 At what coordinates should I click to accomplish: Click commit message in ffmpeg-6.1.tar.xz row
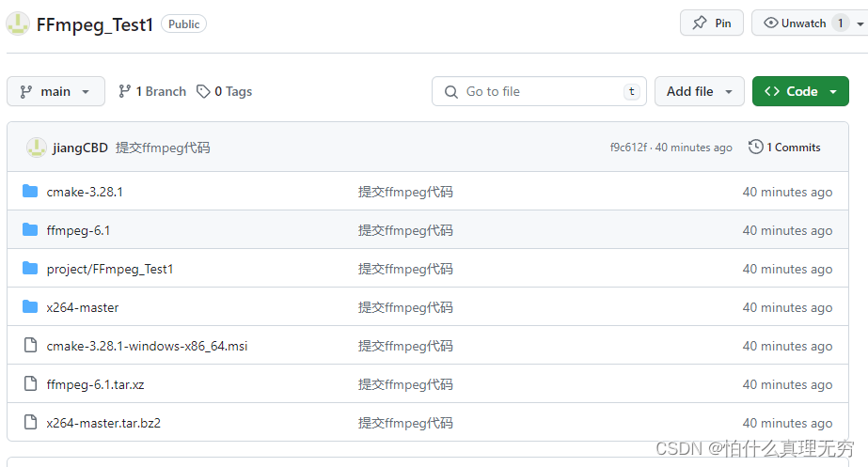pyautogui.click(x=405, y=384)
